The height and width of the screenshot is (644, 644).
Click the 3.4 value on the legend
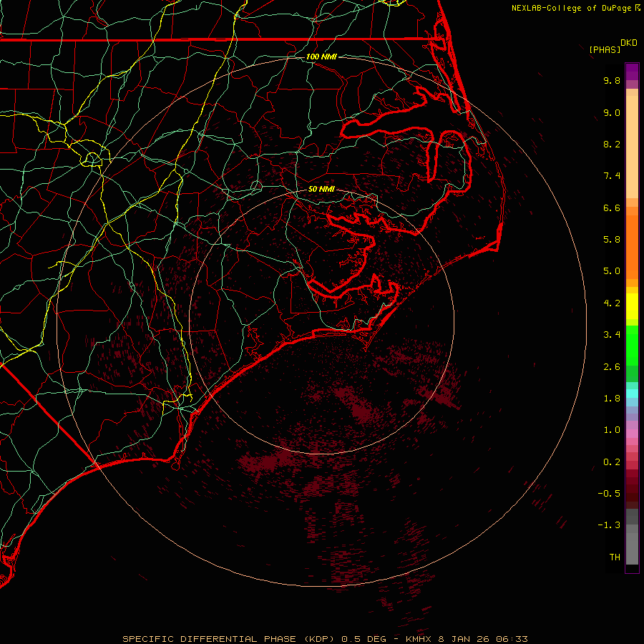611,335
